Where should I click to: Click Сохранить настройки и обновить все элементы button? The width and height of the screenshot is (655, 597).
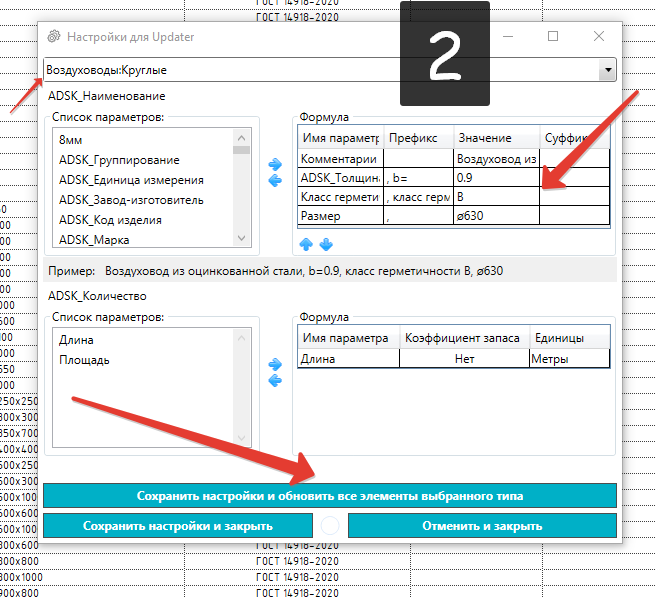(330, 495)
